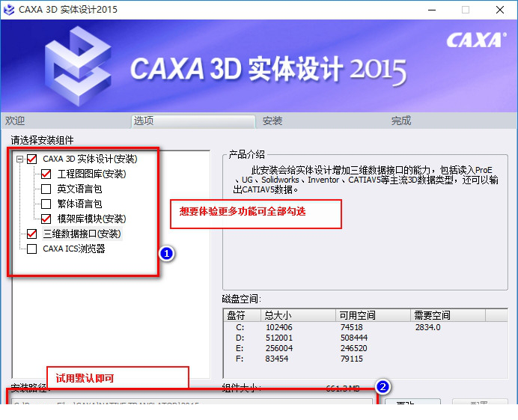Check the 繁体语言包 checkbox
The height and width of the screenshot is (420, 518).
(x=46, y=204)
